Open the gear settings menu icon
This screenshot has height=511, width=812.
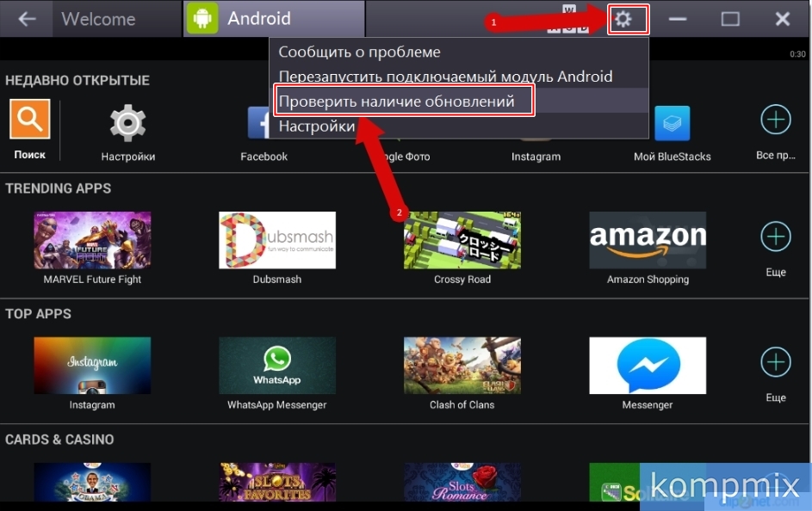click(x=623, y=19)
